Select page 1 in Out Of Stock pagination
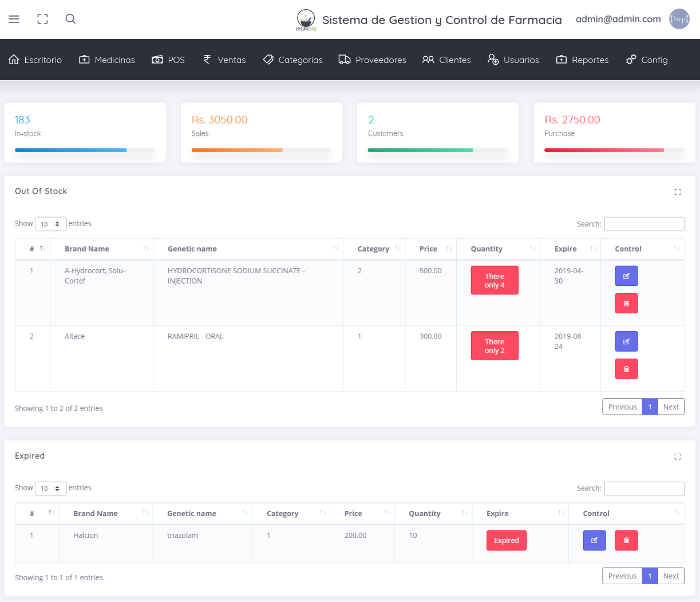 click(x=650, y=407)
